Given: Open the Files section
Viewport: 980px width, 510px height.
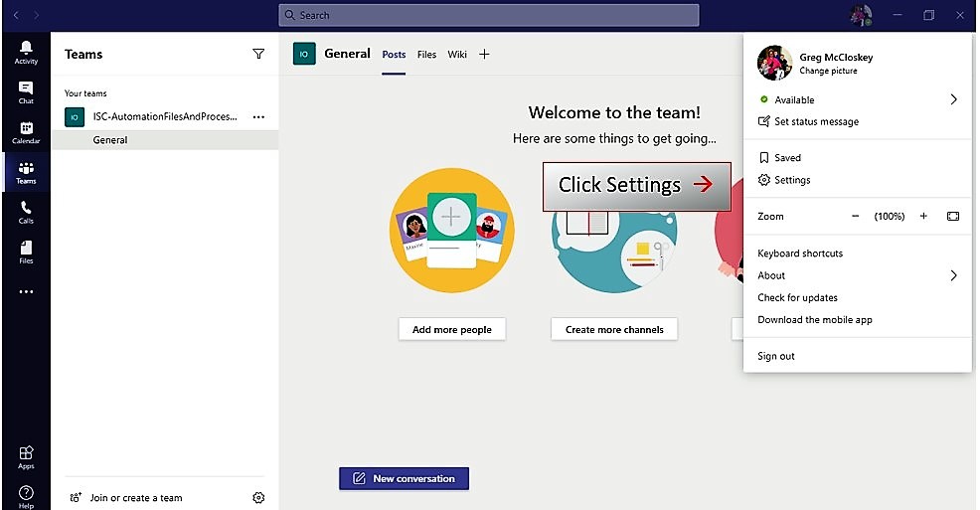Looking at the screenshot, I should coord(26,253).
